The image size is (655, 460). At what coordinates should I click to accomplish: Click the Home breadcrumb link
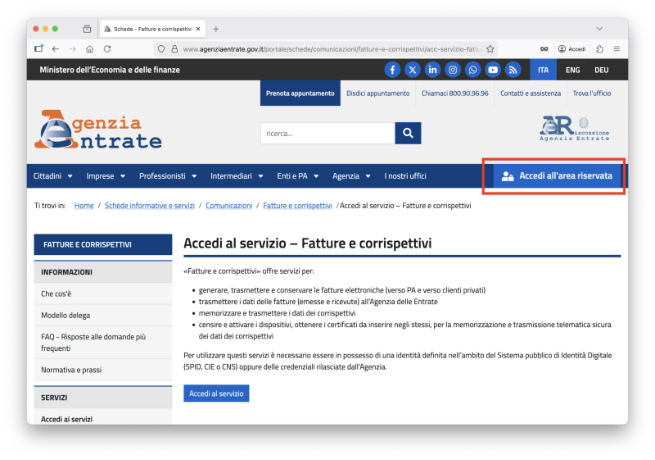coord(84,206)
